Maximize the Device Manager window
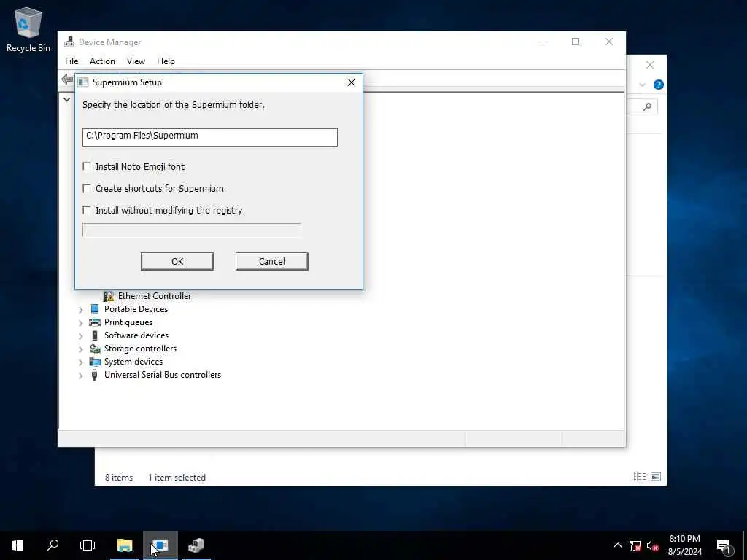747x560 pixels. 576,42
